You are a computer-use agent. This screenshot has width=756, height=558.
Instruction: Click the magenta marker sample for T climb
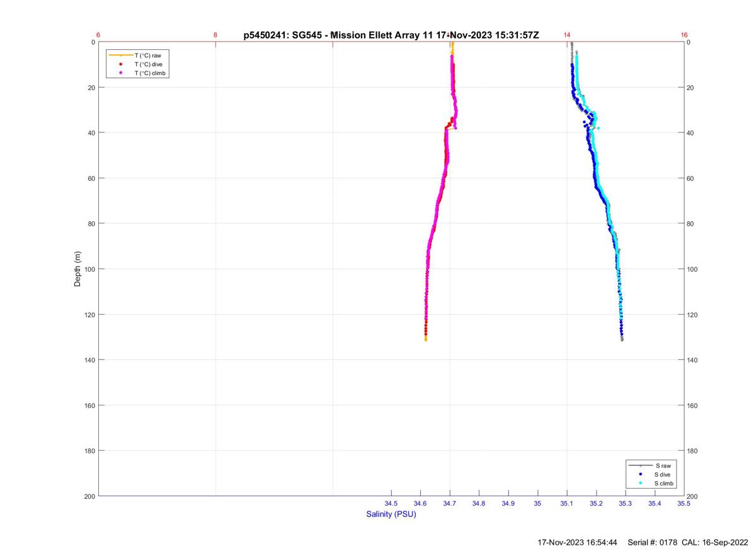coord(121,73)
